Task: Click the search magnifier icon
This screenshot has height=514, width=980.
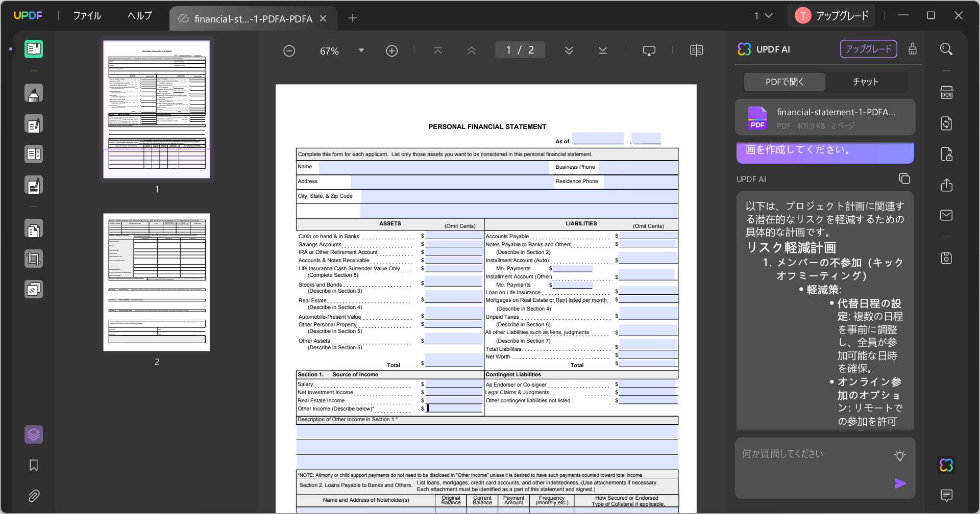Action: 946,49
